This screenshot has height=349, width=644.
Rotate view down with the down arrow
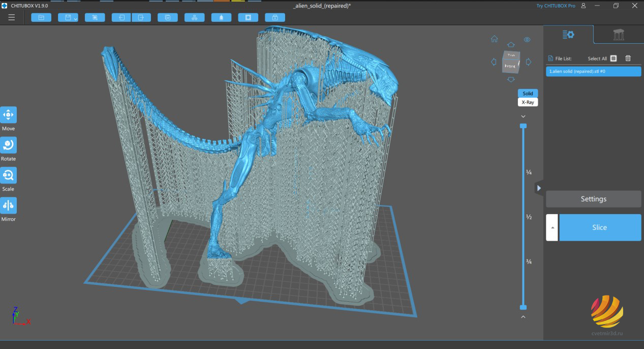tap(511, 79)
